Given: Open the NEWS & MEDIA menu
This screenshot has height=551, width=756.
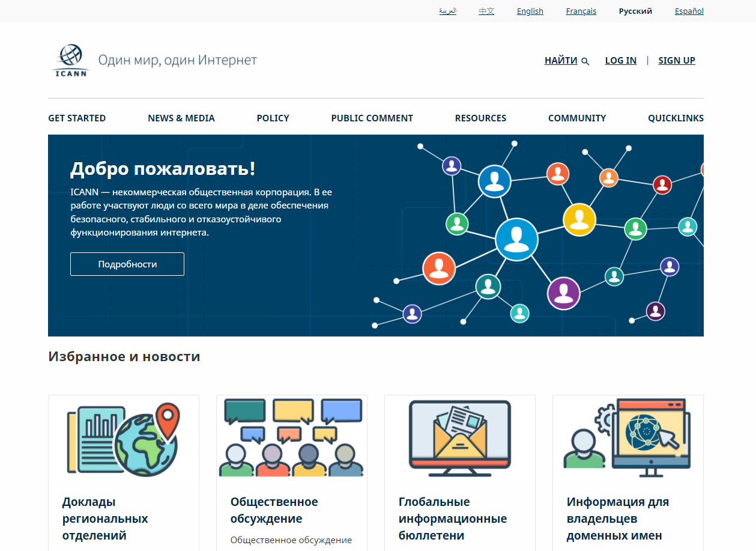Looking at the screenshot, I should 181,118.
